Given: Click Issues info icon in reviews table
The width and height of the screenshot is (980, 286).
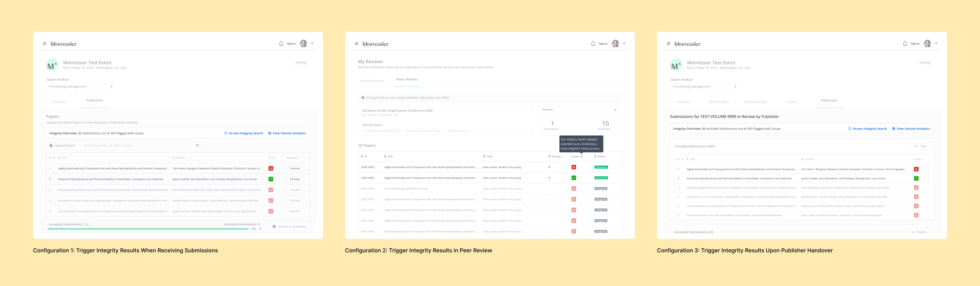Looking at the screenshot, I should [x=581, y=156].
